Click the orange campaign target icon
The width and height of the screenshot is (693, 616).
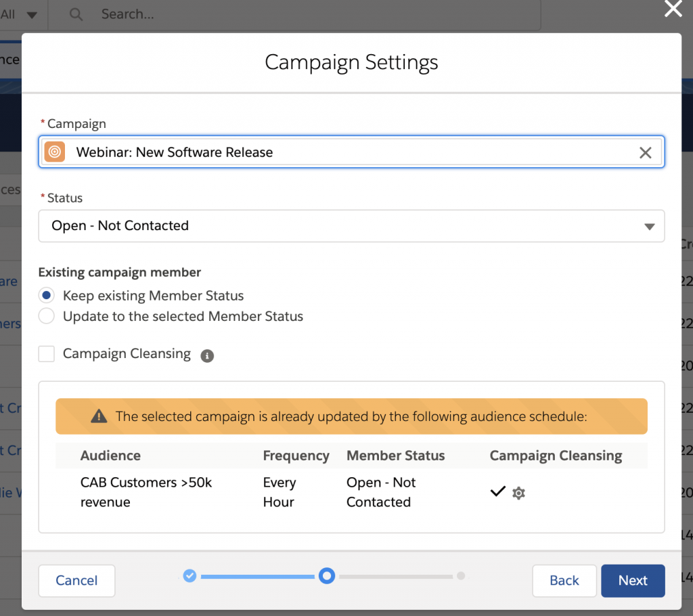(55, 152)
